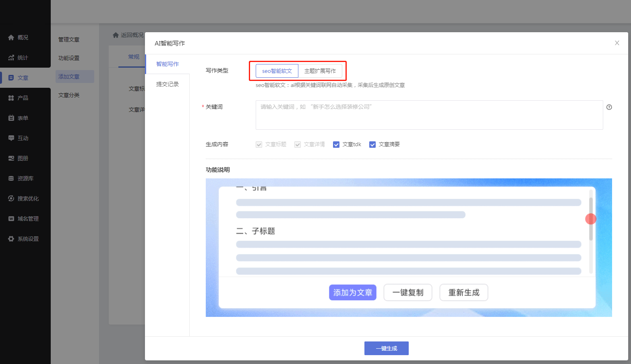
Task: Click the keyword help question mark icon
Action: pos(609,107)
